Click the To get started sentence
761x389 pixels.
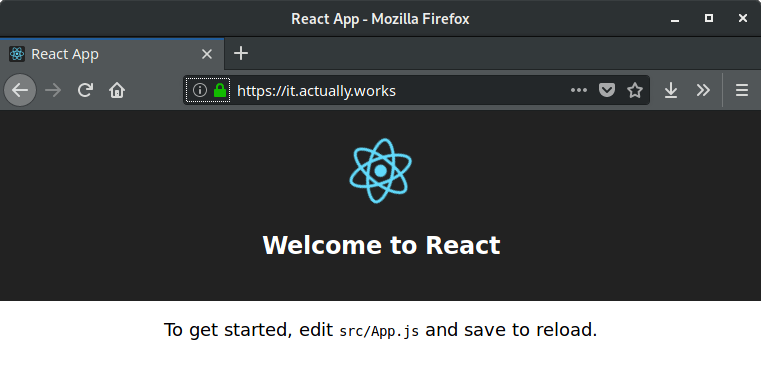380,330
